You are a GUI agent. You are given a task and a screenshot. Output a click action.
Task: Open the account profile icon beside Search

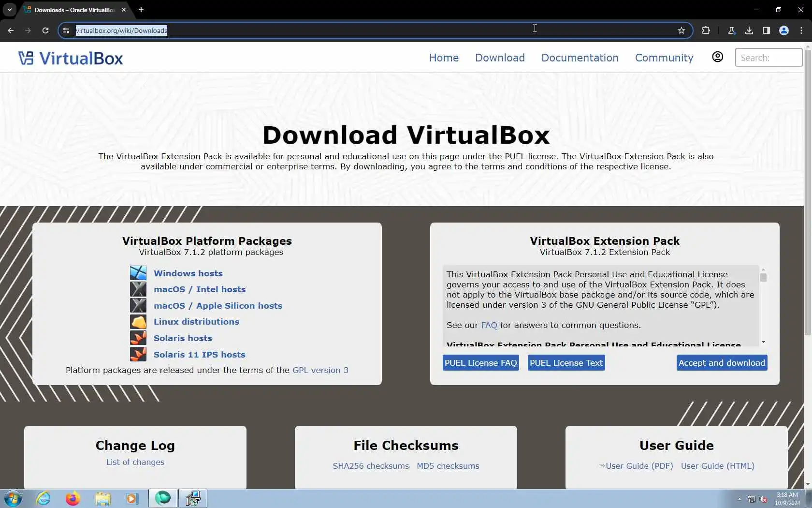point(718,57)
